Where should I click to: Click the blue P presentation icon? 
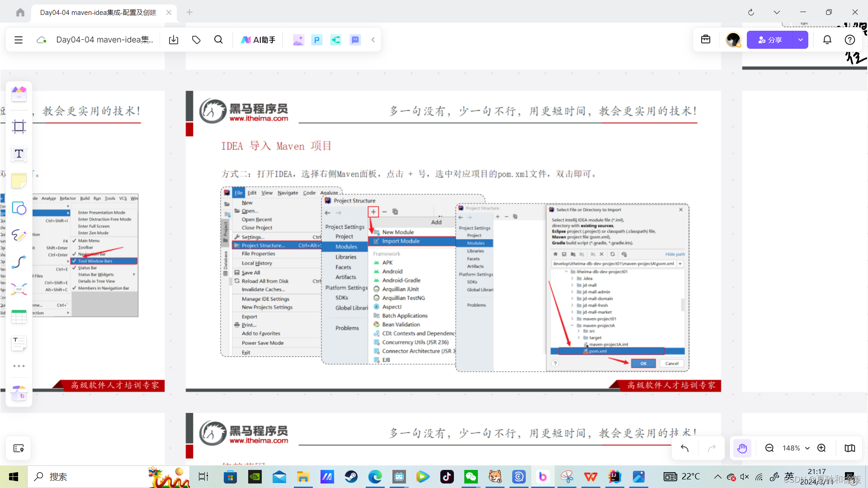pyautogui.click(x=317, y=40)
